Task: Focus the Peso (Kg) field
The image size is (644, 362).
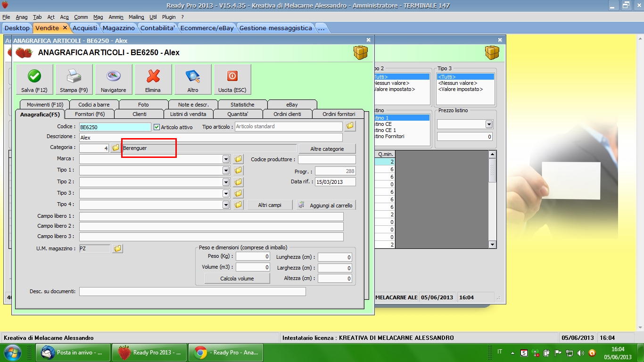Action: (253, 256)
